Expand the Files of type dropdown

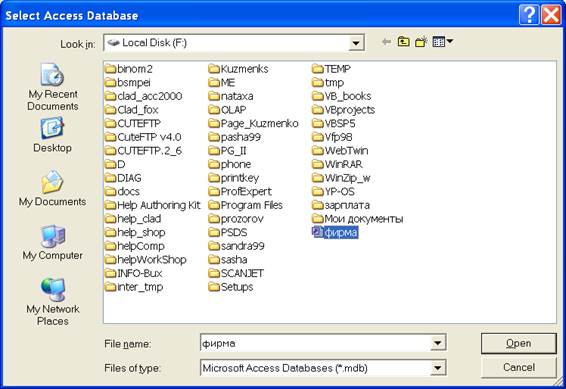(x=437, y=368)
